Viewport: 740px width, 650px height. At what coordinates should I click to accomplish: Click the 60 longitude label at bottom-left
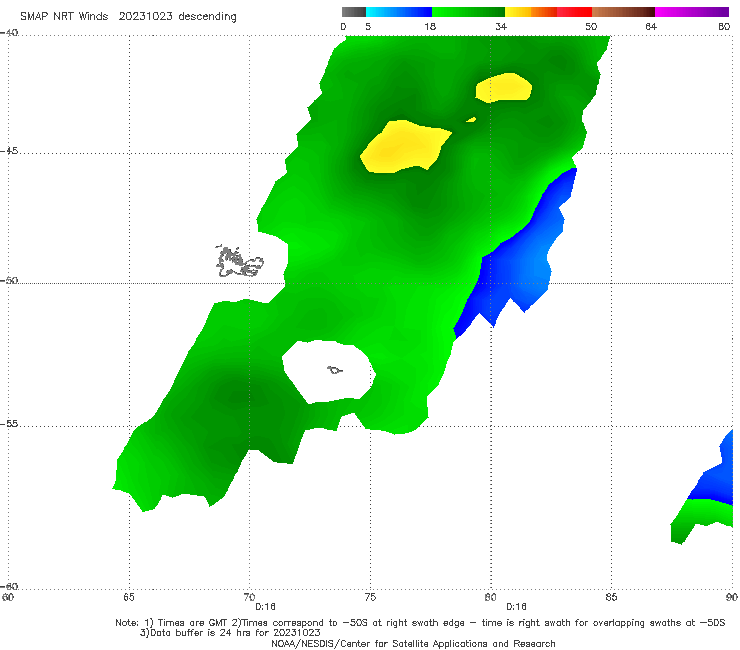(8, 598)
